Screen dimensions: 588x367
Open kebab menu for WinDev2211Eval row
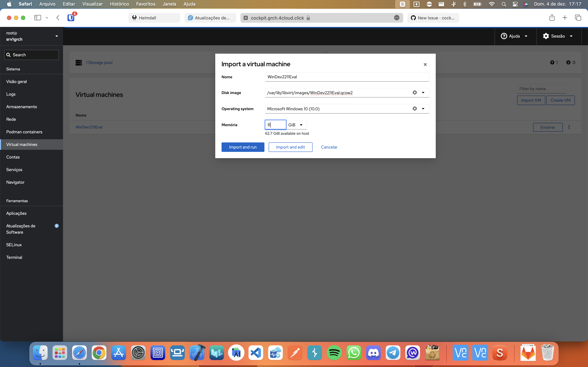[x=569, y=127]
